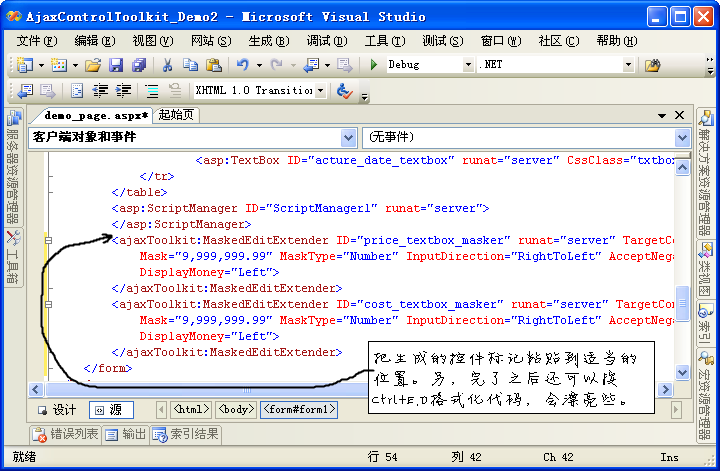Click the Uncomment Lines icon in HTML toolbar
Viewport: 720px width, 471px height.
tap(175, 91)
